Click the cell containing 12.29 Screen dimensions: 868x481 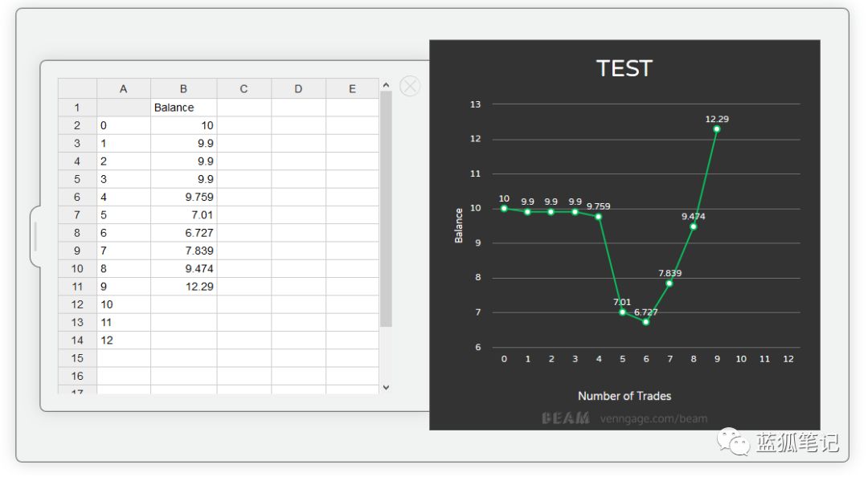(183, 287)
